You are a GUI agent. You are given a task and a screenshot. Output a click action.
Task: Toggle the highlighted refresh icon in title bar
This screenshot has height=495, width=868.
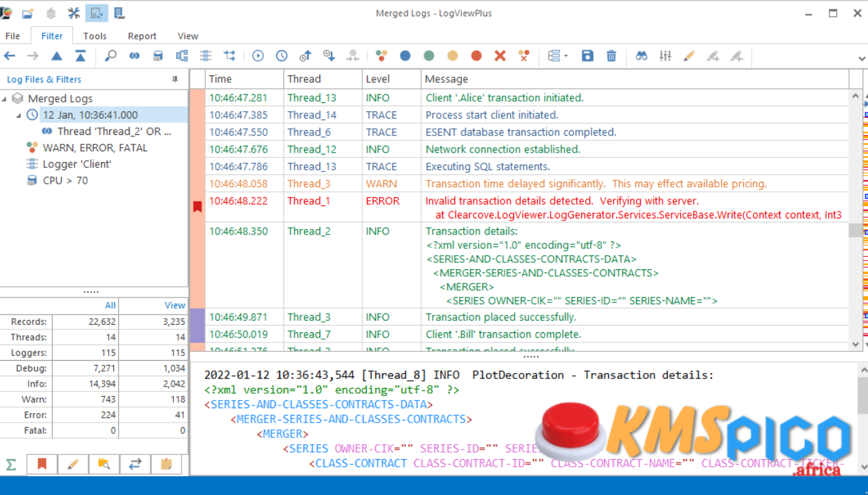coord(96,13)
